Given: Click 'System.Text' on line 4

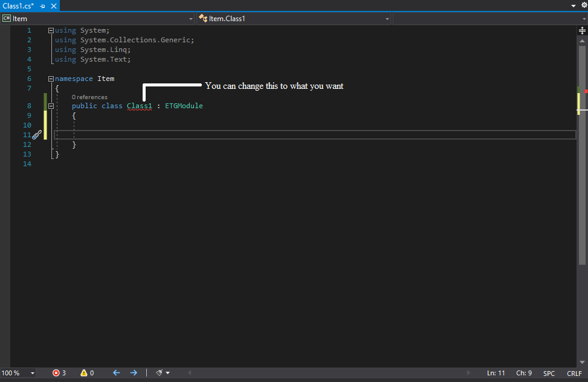Looking at the screenshot, I should pyautogui.click(x=103, y=59).
